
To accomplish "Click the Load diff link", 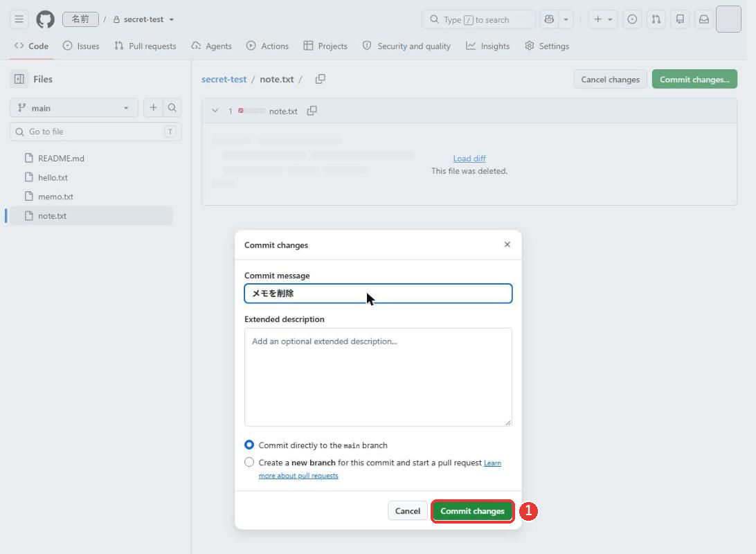I will click(x=469, y=159).
